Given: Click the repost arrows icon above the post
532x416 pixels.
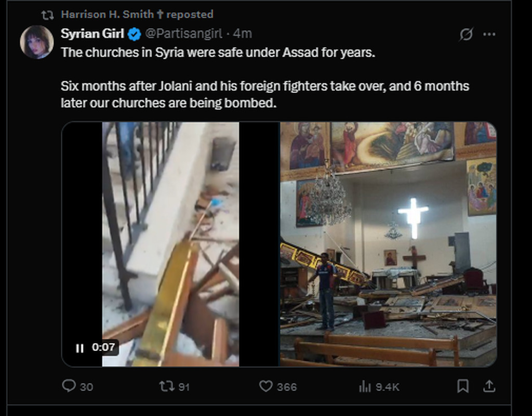Looking at the screenshot, I should tap(47, 15).
